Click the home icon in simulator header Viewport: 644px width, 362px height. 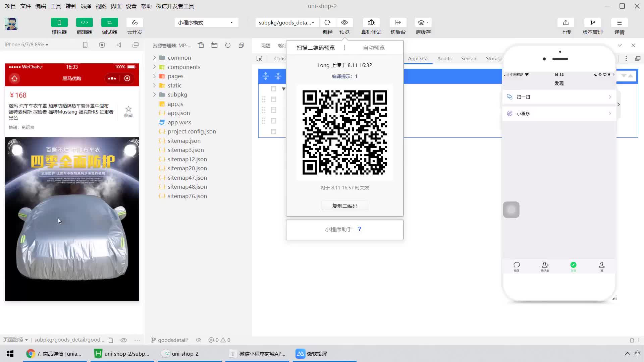pyautogui.click(x=14, y=78)
